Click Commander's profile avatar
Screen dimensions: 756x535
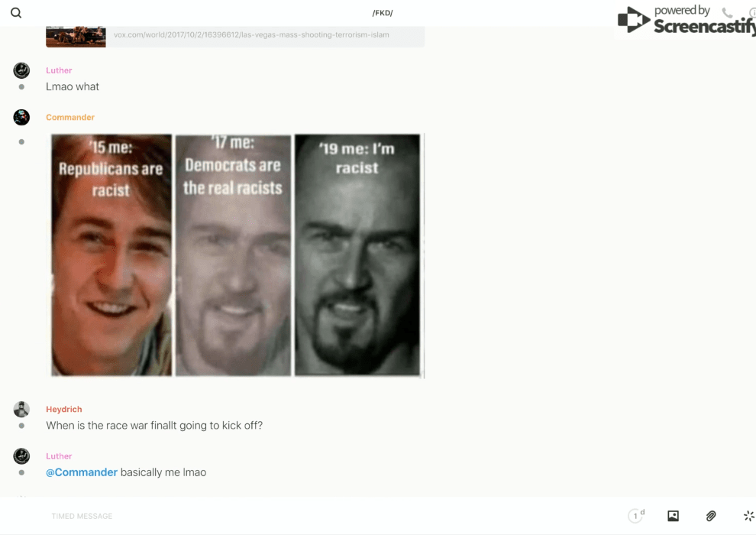(x=21, y=117)
